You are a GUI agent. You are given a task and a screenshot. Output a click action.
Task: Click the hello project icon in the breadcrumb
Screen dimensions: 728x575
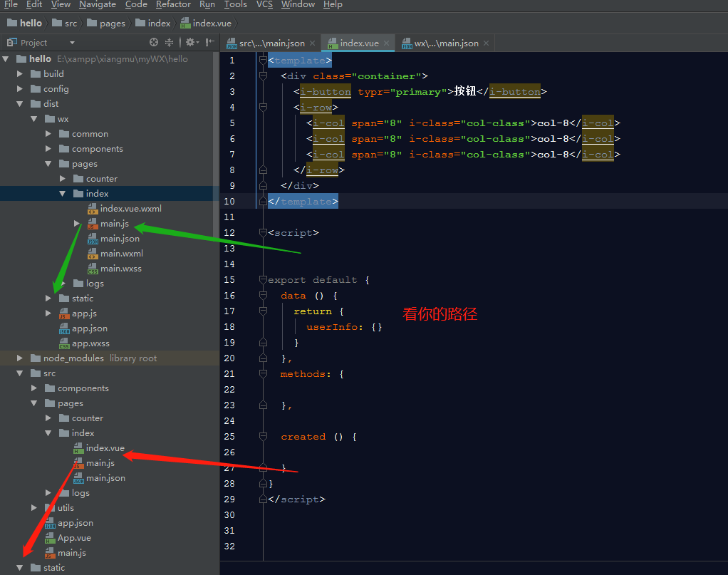coord(11,22)
